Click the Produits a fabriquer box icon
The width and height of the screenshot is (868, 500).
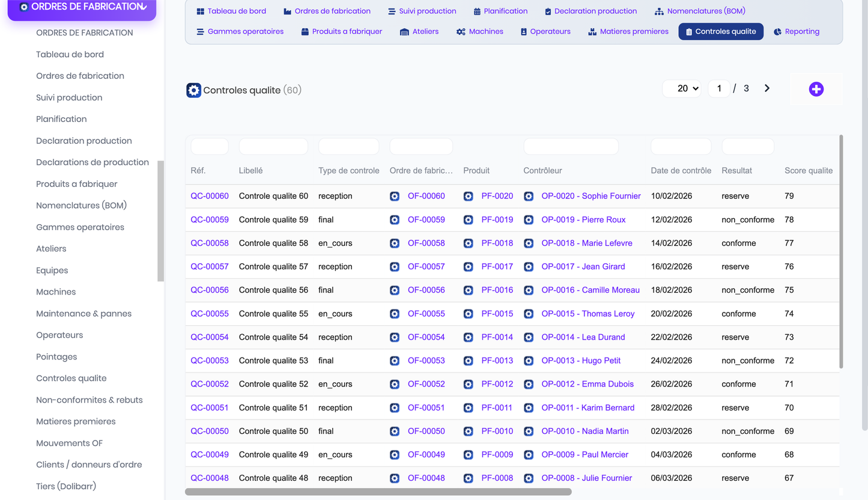[x=305, y=32]
